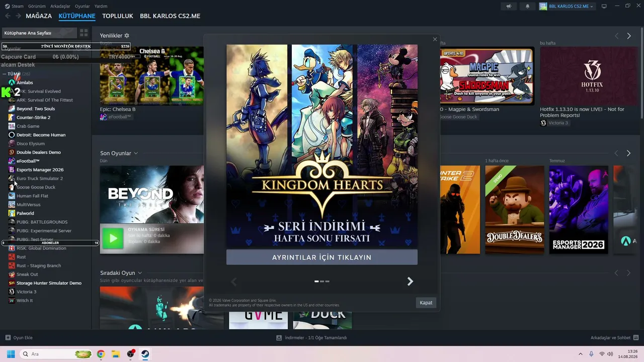Close the Kingdom Hearts popup with X
This screenshot has width=644, height=362.
click(435, 39)
